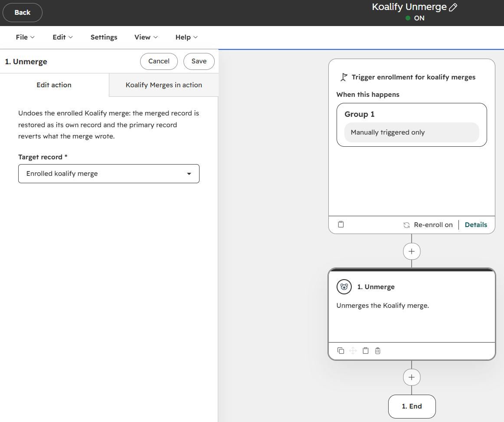
Task: Click the Unmerges the Koalify merge description
Action: point(383,306)
